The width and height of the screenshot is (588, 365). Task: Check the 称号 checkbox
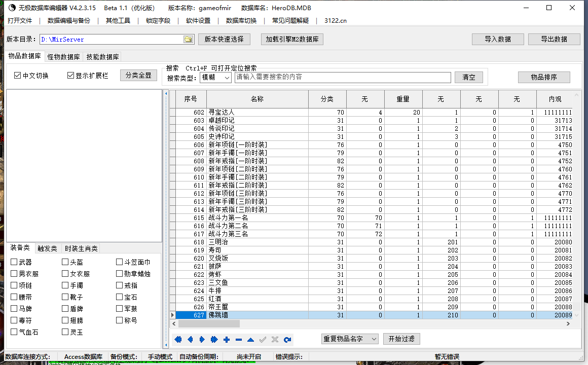pos(119,320)
